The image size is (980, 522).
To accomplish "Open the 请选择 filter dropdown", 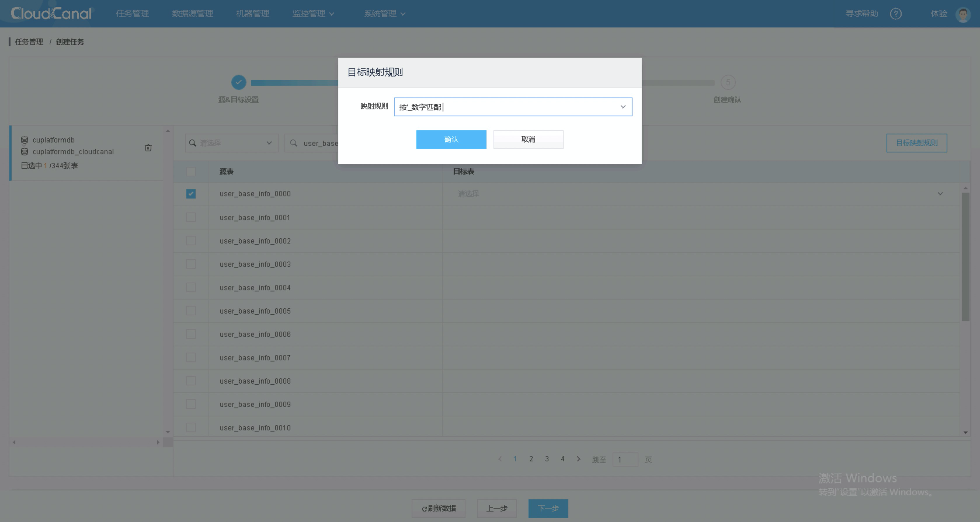I will click(232, 143).
